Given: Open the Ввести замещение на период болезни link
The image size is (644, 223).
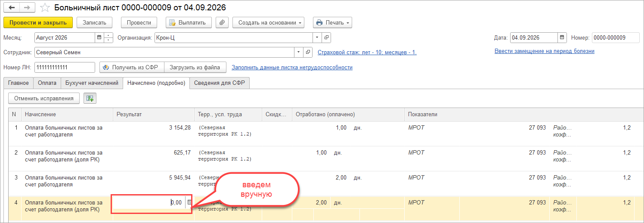Looking at the screenshot, I should (545, 51).
